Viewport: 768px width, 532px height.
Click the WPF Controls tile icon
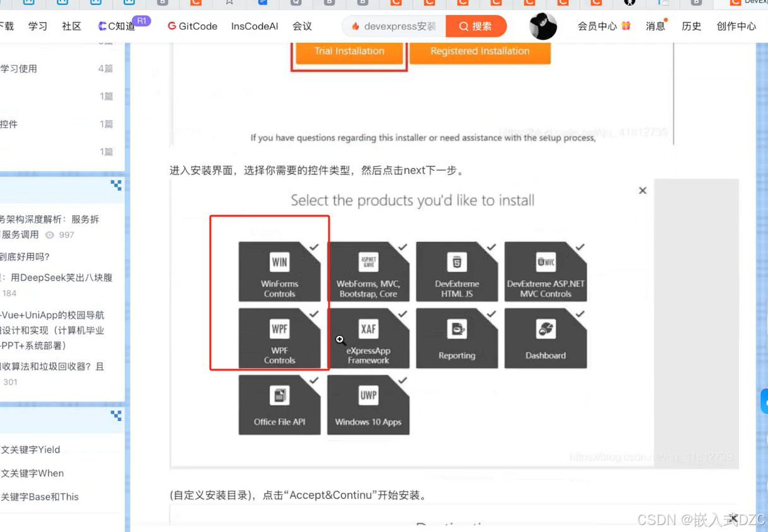pyautogui.click(x=280, y=328)
